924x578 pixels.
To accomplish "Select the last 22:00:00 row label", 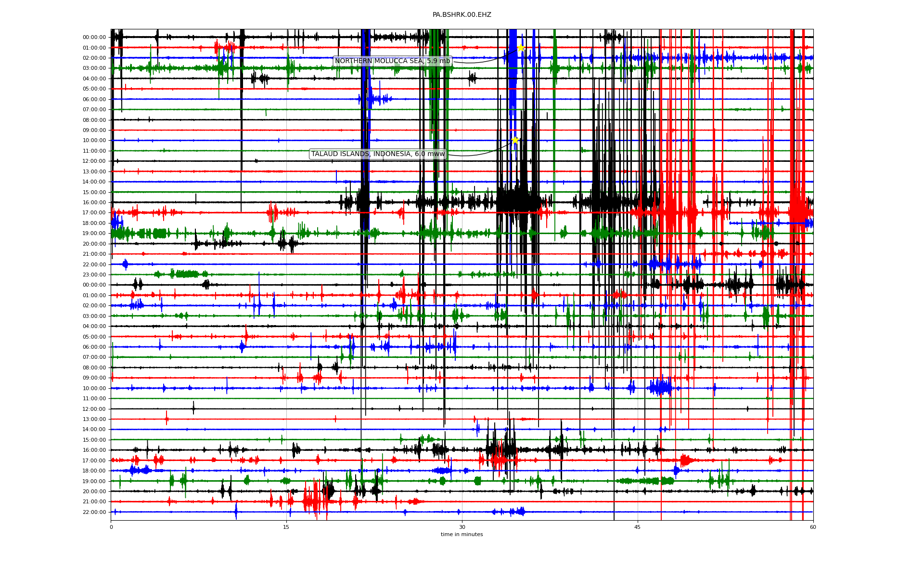I will [x=94, y=512].
